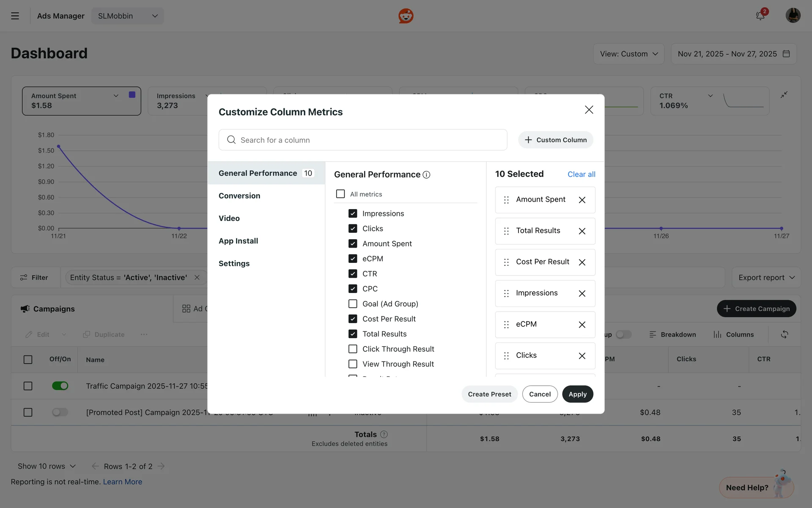Click the refresh icon near Columns
The width and height of the screenshot is (812, 508).
click(x=784, y=334)
